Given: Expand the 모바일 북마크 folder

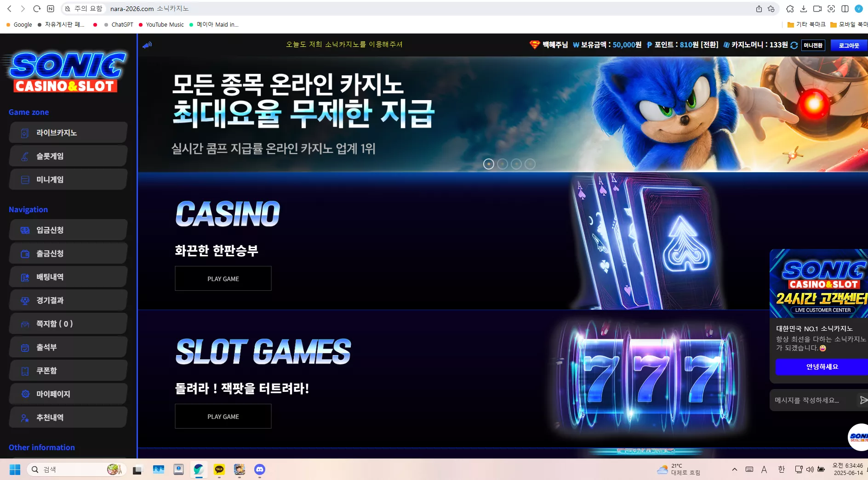Looking at the screenshot, I should pyautogui.click(x=849, y=25).
